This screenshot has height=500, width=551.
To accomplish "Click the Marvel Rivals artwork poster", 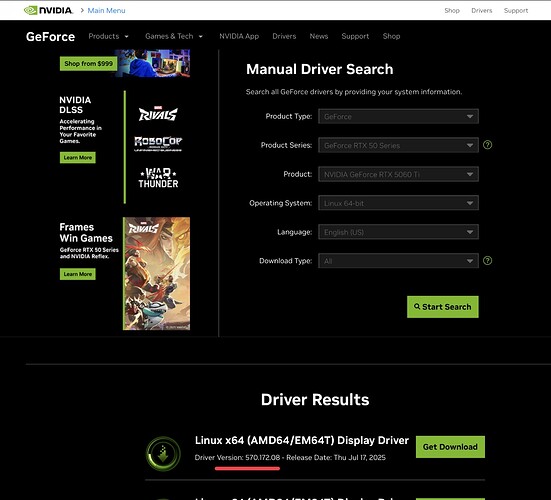I will click(156, 273).
